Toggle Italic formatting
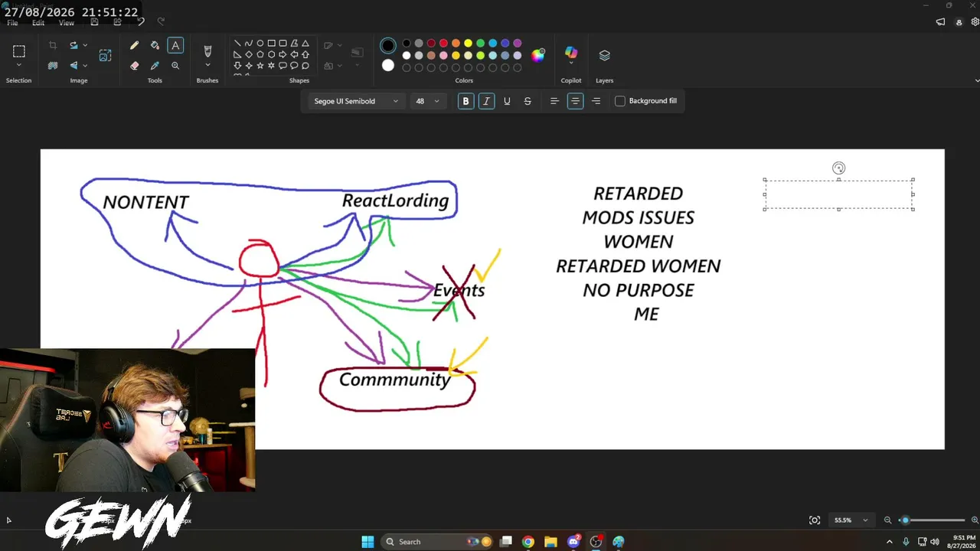 click(x=486, y=101)
